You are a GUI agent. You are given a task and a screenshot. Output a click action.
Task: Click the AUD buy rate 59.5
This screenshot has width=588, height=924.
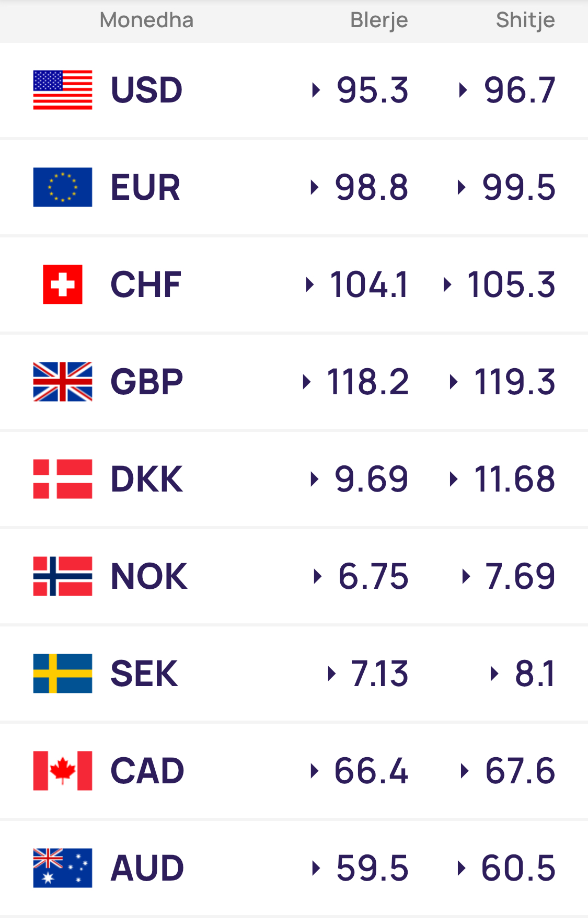pos(372,868)
